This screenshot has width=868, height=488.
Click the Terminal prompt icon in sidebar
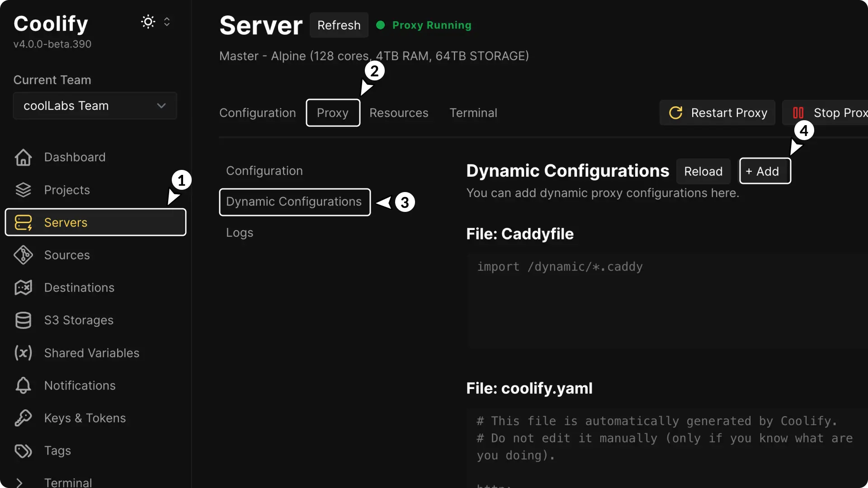[x=19, y=483]
